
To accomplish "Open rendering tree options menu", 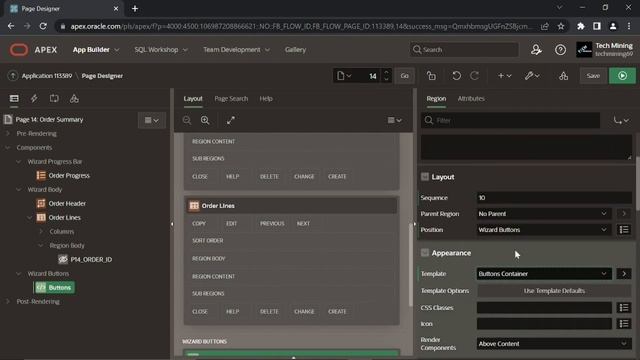I will coord(152,120).
